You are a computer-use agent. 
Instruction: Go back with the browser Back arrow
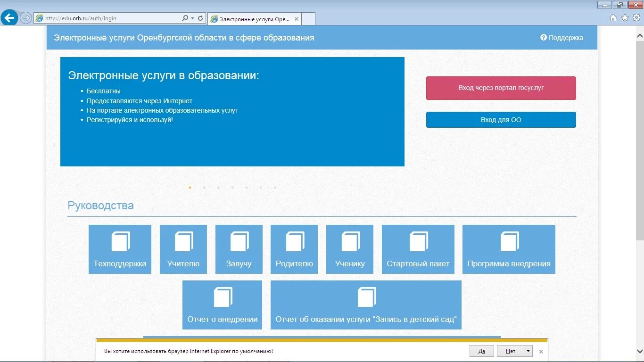click(9, 18)
